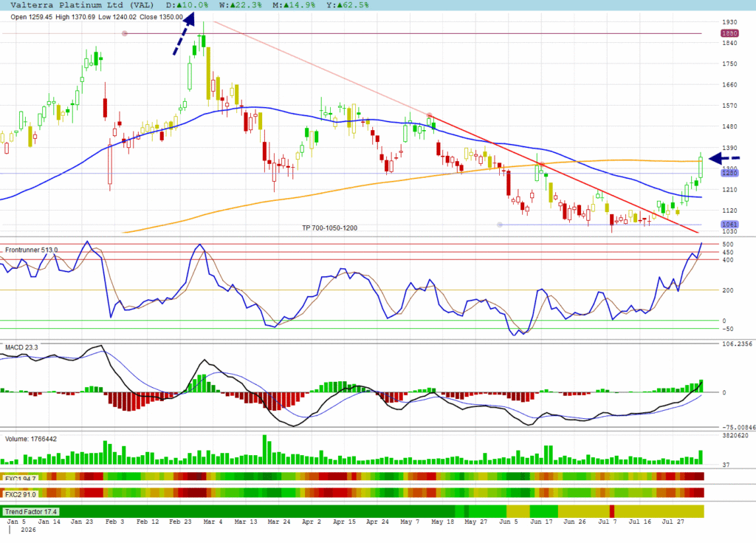Click the May 18 date label
Viewport: 756px width, 543px height.
(x=443, y=522)
